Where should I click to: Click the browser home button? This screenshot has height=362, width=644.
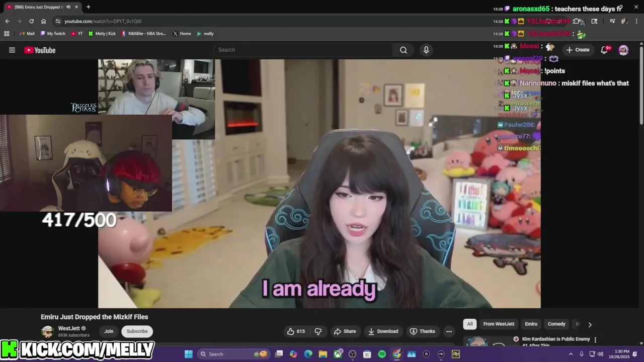click(x=43, y=21)
